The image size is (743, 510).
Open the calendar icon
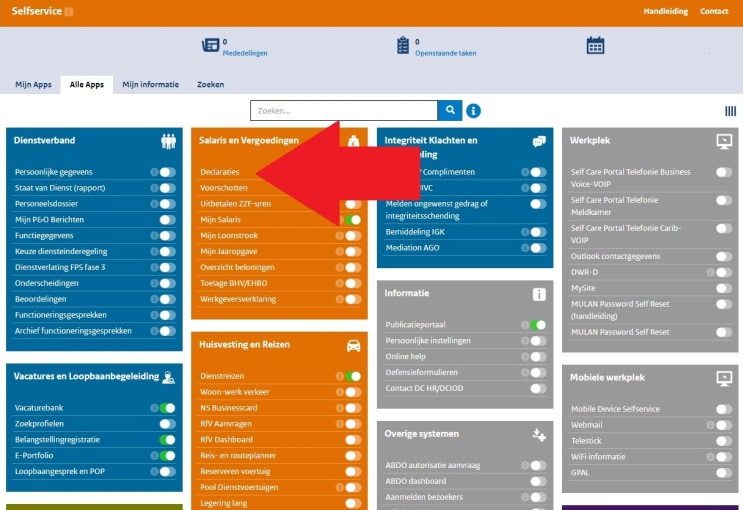(595, 46)
